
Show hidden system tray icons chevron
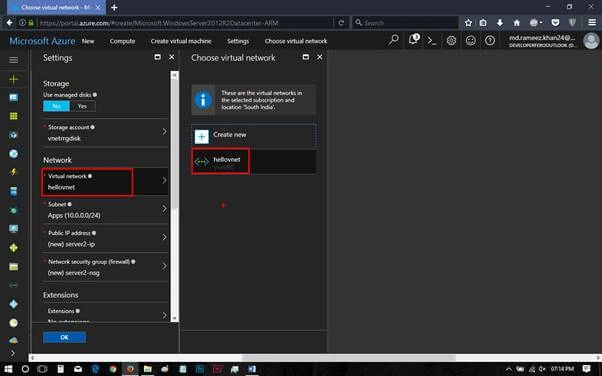(509, 369)
